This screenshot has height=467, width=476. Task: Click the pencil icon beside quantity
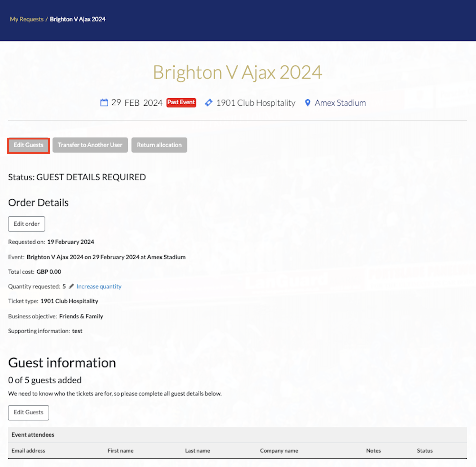pyautogui.click(x=71, y=286)
